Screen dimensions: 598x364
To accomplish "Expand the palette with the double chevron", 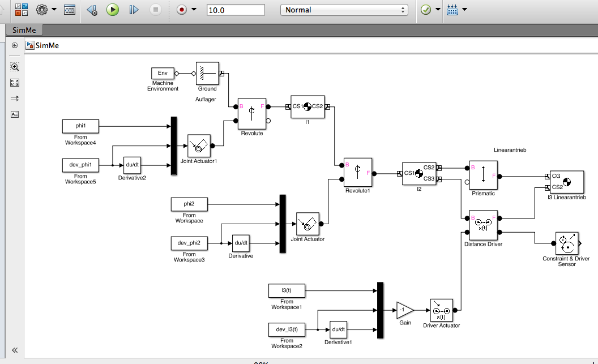I will pos(15,350).
